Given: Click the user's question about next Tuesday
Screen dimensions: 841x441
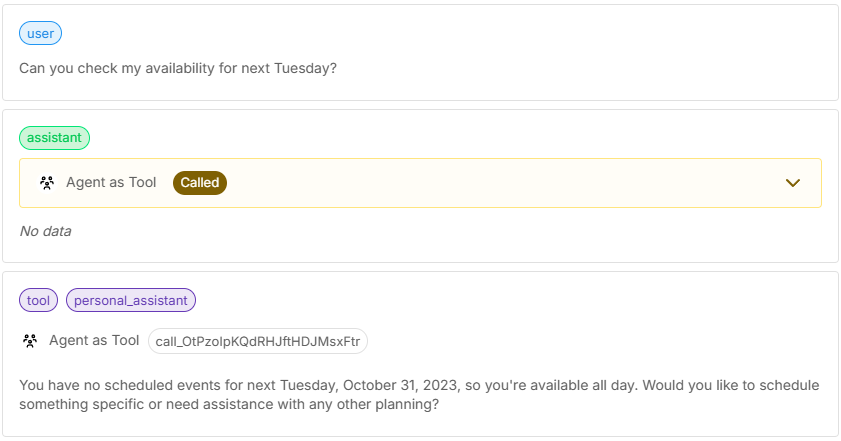Looking at the screenshot, I should point(178,69).
